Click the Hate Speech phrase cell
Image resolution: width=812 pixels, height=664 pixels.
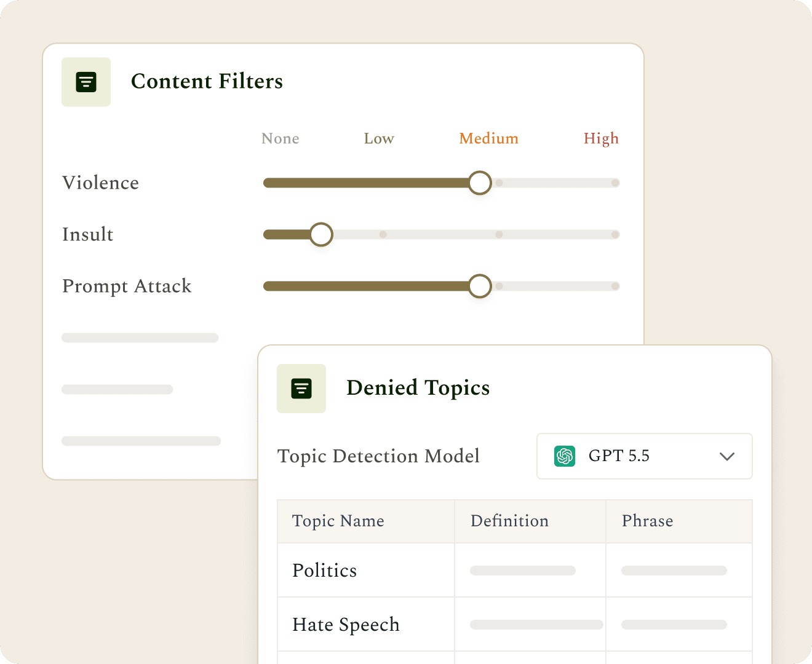(x=679, y=624)
